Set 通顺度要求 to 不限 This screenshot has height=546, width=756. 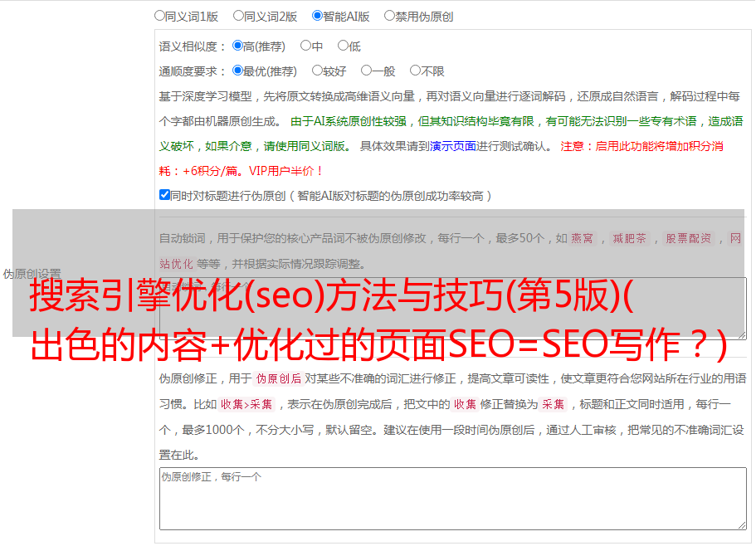[x=415, y=71]
